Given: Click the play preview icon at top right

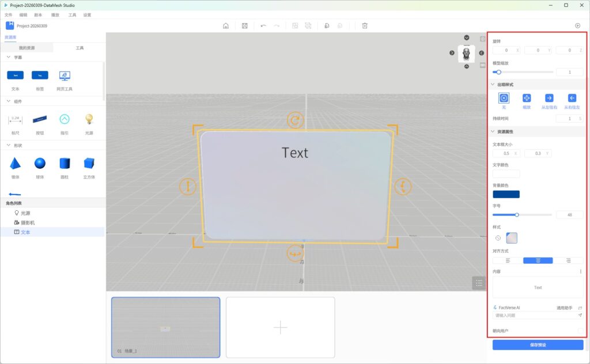Looking at the screenshot, I should tap(577, 26).
